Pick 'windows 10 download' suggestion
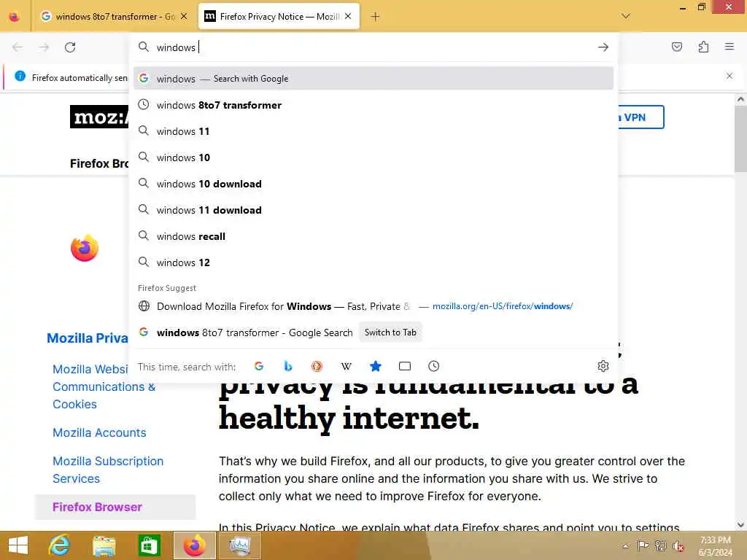Screen dimensions: 747x560 tap(373, 184)
